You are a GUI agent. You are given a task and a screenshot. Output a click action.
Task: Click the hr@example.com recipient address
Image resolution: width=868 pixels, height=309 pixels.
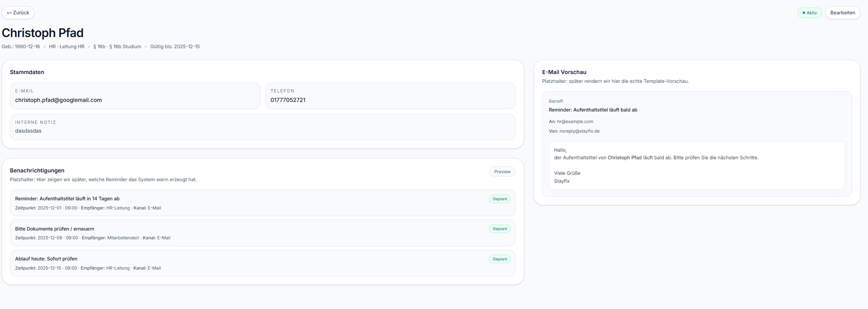tap(575, 122)
